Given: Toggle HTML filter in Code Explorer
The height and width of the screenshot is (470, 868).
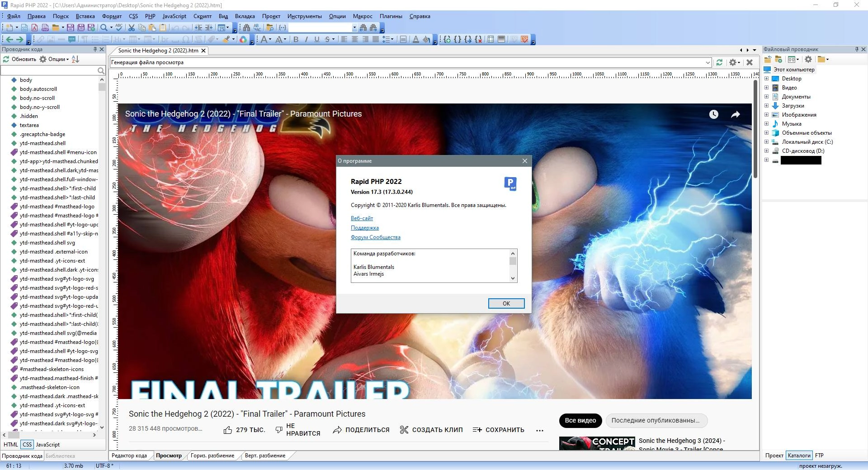Looking at the screenshot, I should [x=11, y=445].
